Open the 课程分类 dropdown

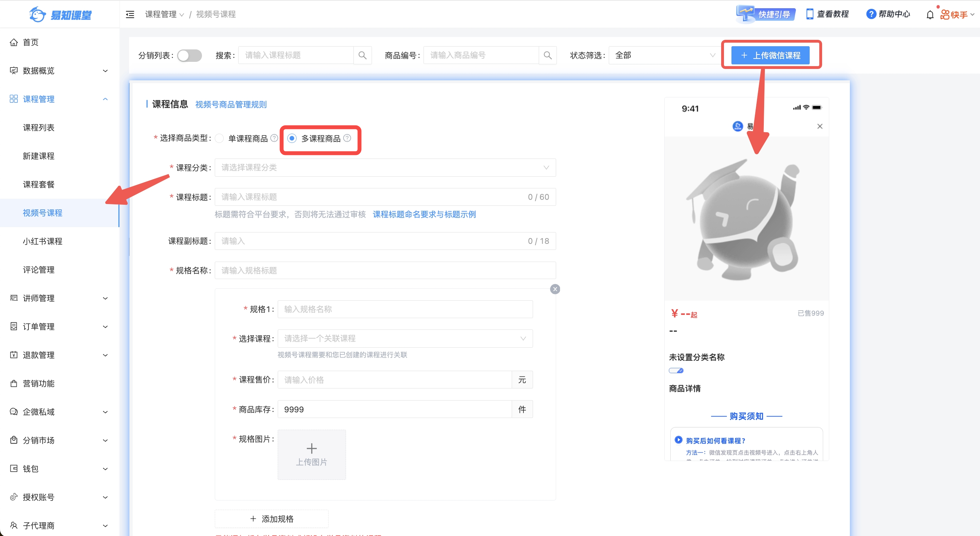pyautogui.click(x=385, y=168)
